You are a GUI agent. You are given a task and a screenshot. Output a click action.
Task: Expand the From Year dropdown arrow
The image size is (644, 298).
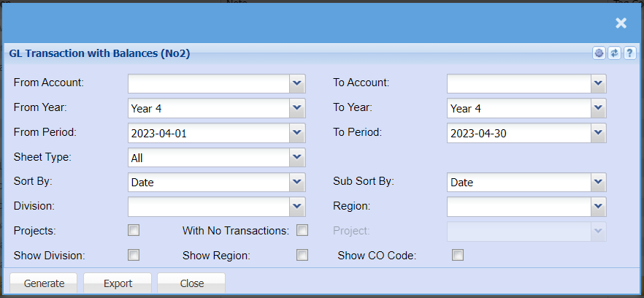pyautogui.click(x=296, y=108)
